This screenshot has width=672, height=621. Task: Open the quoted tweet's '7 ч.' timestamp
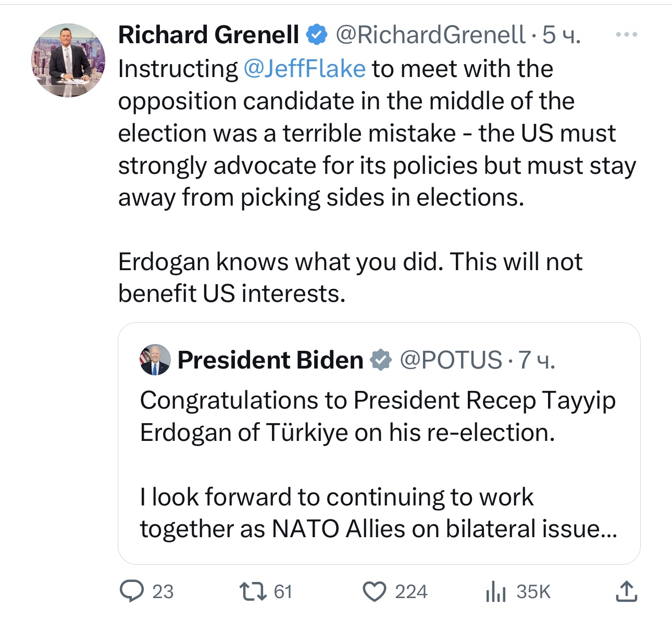pyautogui.click(x=537, y=360)
